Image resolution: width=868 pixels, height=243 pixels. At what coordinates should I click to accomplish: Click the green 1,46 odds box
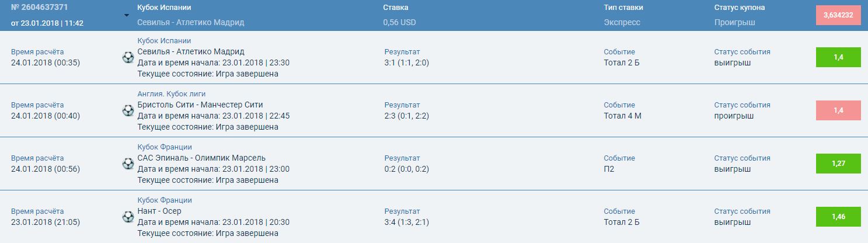click(838, 217)
